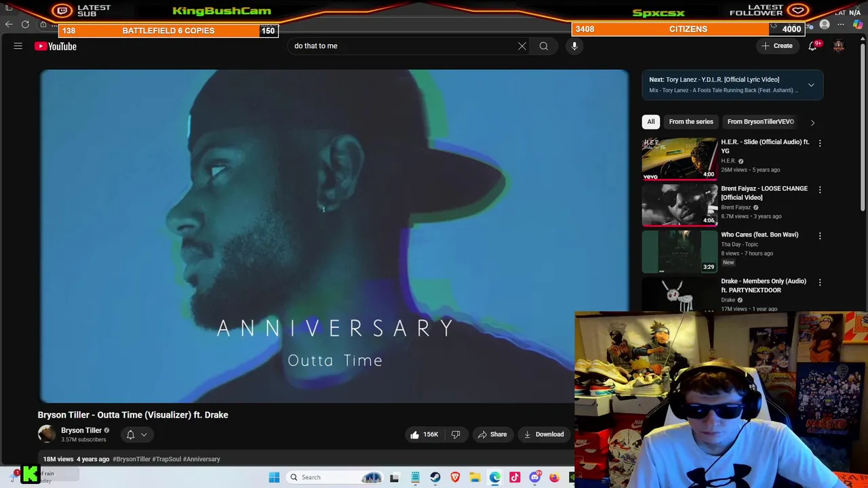Share this video

[492, 434]
